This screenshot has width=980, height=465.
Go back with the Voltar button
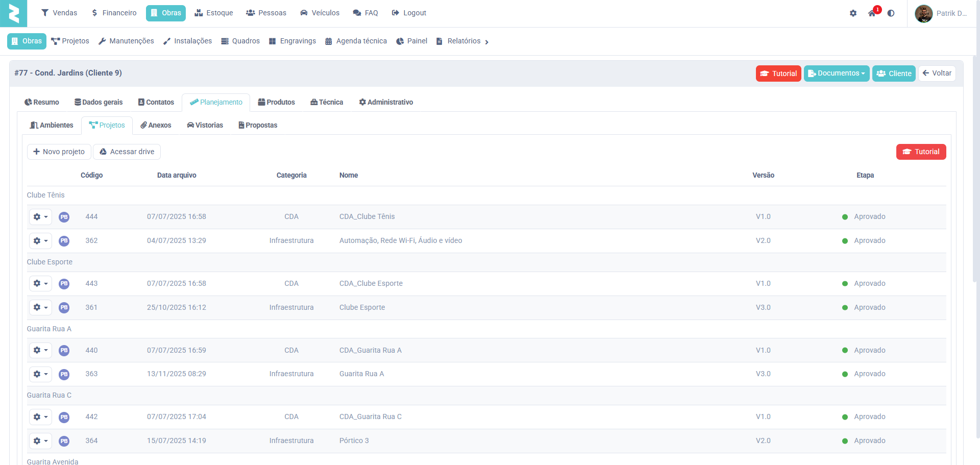pos(937,74)
